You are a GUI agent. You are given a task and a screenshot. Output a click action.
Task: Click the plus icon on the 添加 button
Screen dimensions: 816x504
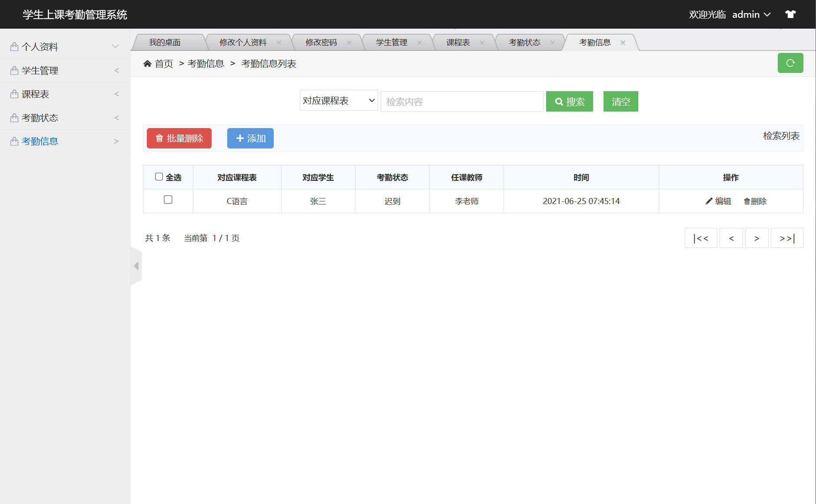tap(240, 138)
